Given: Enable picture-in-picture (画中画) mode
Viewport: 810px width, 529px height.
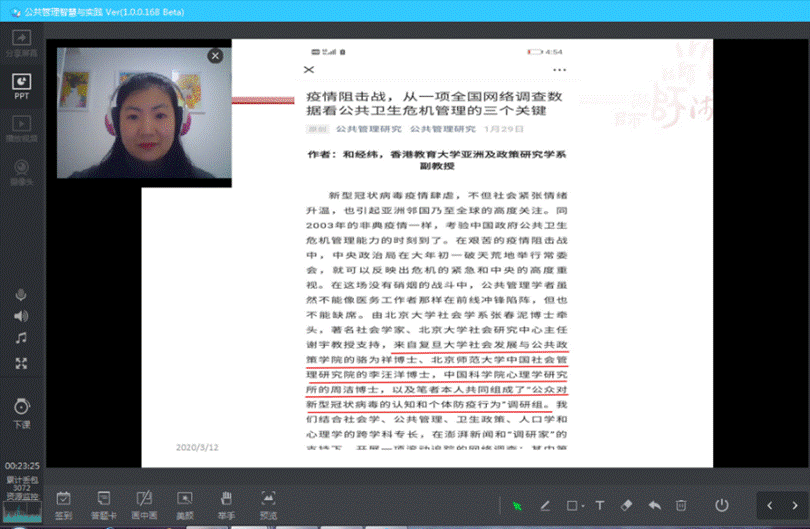Looking at the screenshot, I should coord(144,502).
